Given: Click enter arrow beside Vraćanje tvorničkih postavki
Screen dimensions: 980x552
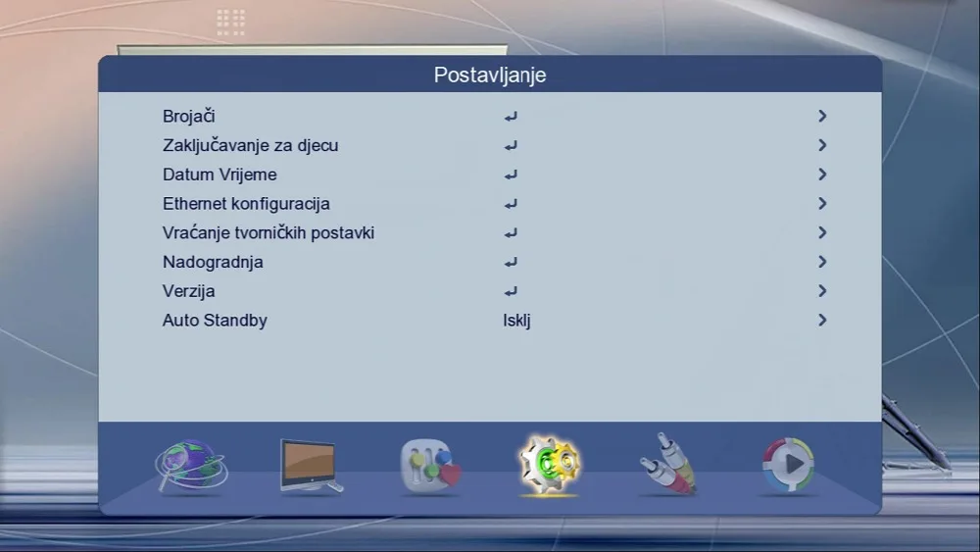Looking at the screenshot, I should pyautogui.click(x=511, y=233).
